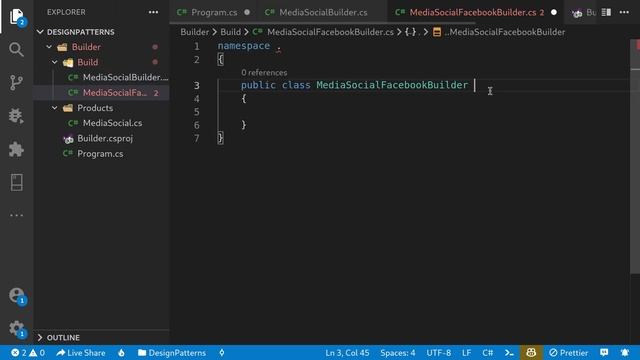Switch to MediaSocialBuilder.cs editor tab
The width and height of the screenshot is (640, 360).
coord(322,12)
